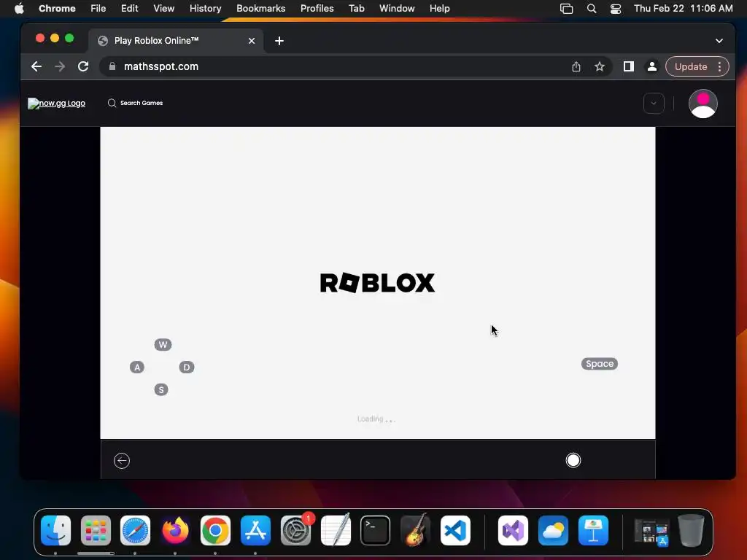Click the white circle in game bar
Screen dimensions: 747x560
tap(573, 461)
